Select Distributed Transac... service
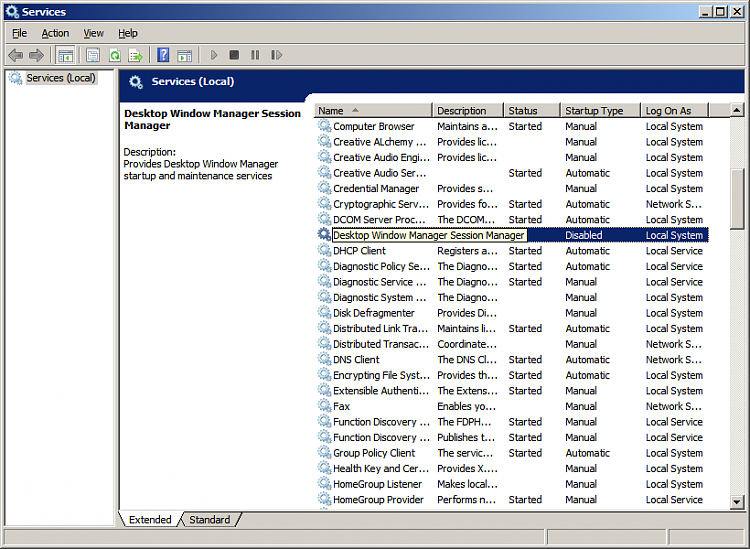This screenshot has width=750, height=549. click(x=512, y=344)
